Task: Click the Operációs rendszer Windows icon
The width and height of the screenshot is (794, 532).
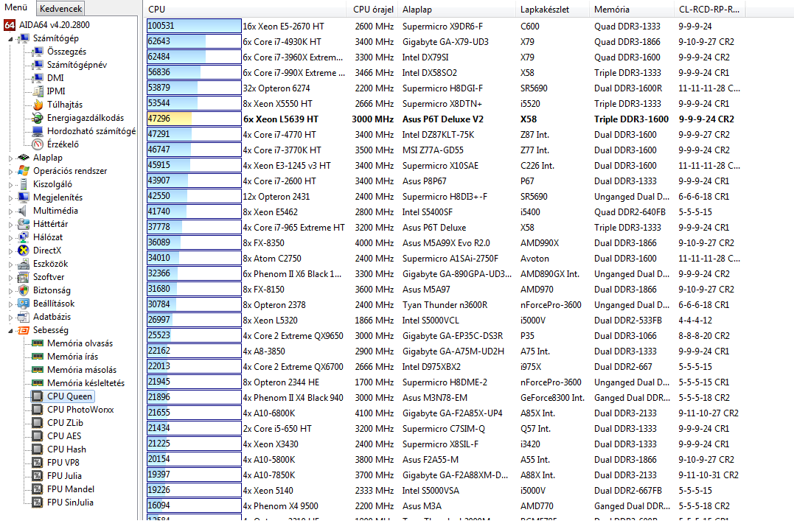Action: (24, 171)
